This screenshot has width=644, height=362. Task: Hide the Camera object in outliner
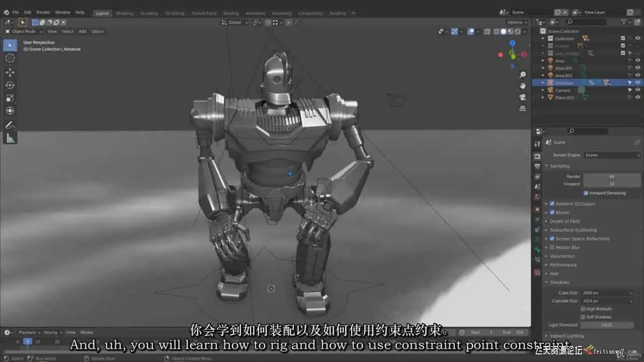point(637,90)
